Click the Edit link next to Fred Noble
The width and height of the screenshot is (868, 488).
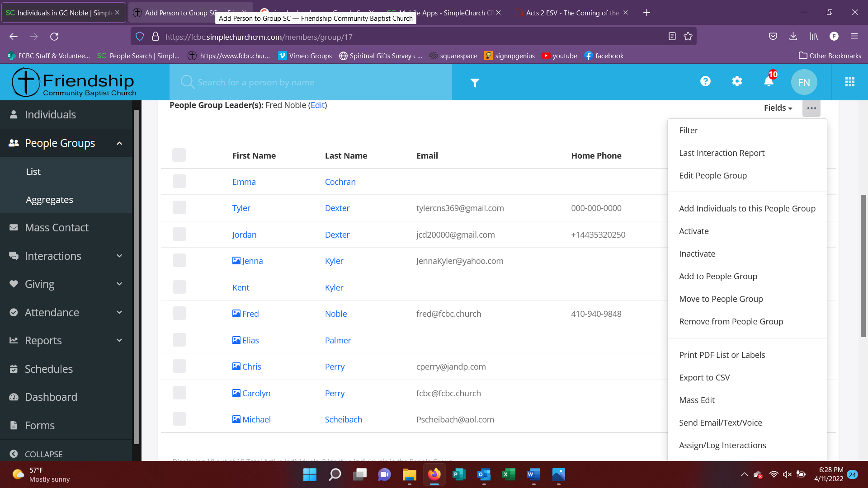(x=317, y=105)
